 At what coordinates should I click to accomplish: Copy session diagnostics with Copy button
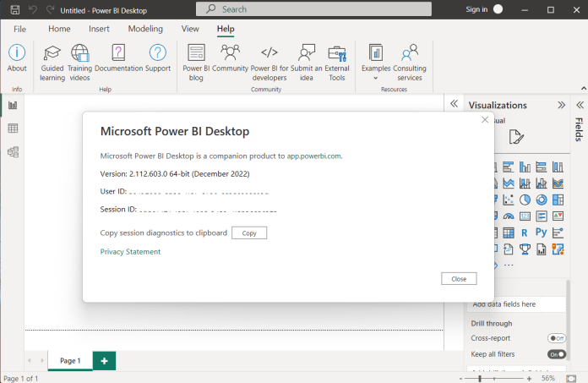click(249, 233)
